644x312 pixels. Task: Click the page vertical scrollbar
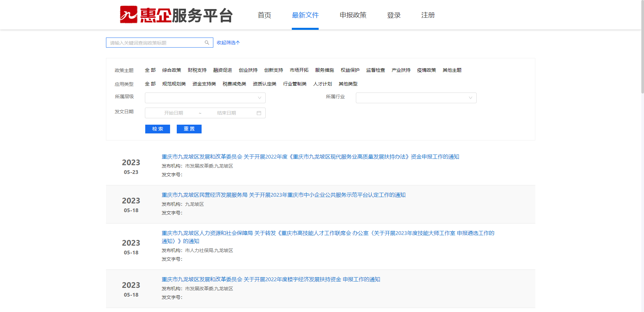pos(642,47)
